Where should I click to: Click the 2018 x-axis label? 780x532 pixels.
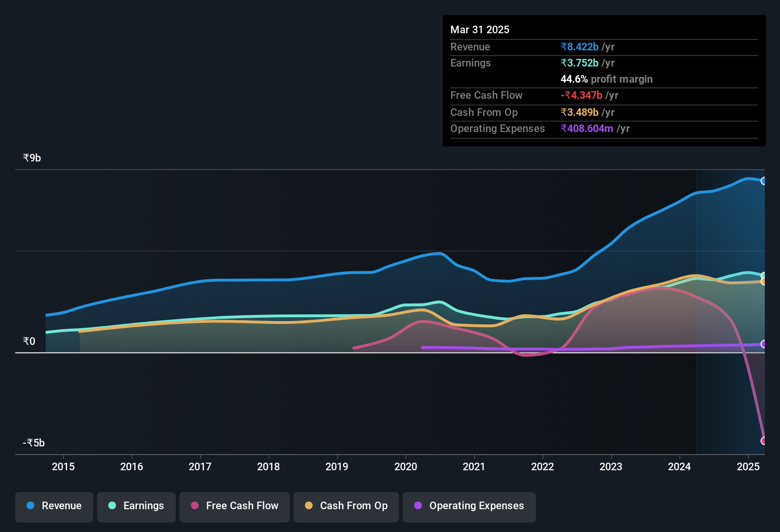click(x=268, y=467)
